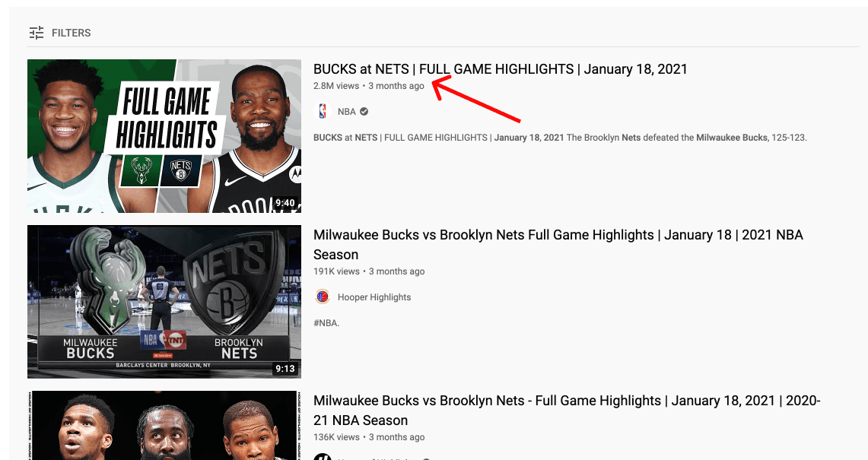
Task: Play the Bucks and Nets logos thumbnail
Action: point(164,302)
